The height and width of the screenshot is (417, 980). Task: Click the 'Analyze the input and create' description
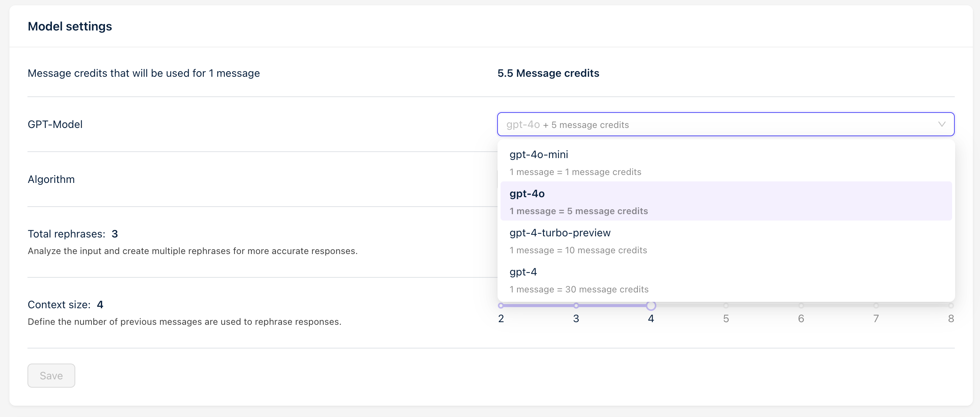point(193,251)
